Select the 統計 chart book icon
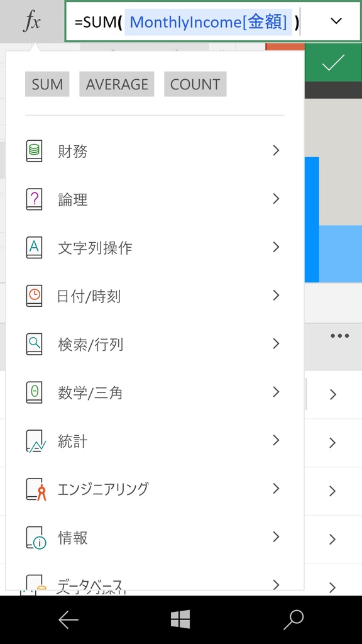The width and height of the screenshot is (362, 644). [x=36, y=441]
